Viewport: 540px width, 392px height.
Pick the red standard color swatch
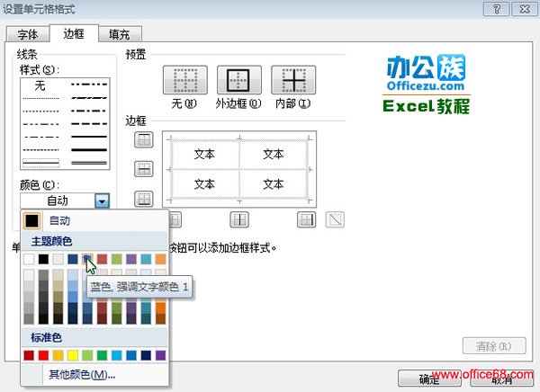[x=44, y=355]
